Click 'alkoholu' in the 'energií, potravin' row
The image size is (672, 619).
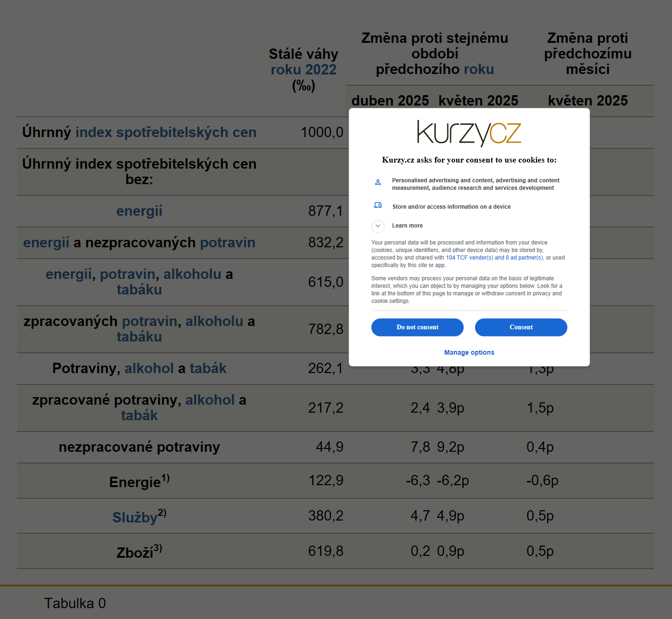pos(192,274)
